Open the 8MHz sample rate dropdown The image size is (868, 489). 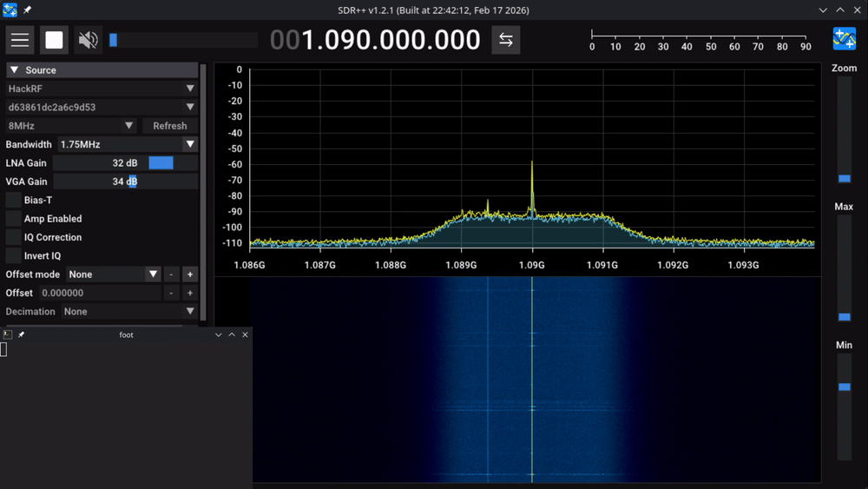click(71, 126)
